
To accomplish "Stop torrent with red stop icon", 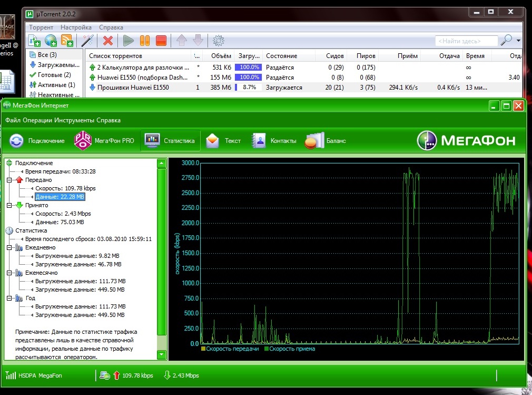I will [161, 41].
